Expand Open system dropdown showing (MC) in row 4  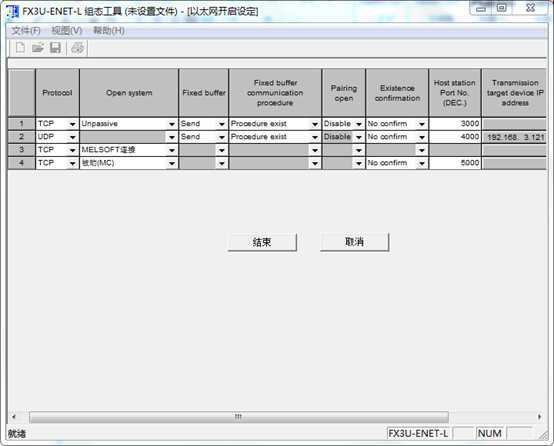tap(172, 163)
